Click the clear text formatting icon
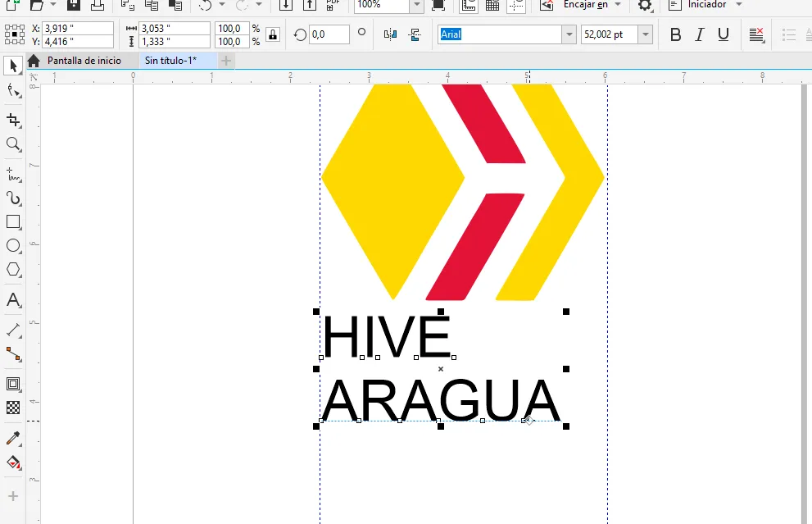The width and height of the screenshot is (812, 524). 757,34
